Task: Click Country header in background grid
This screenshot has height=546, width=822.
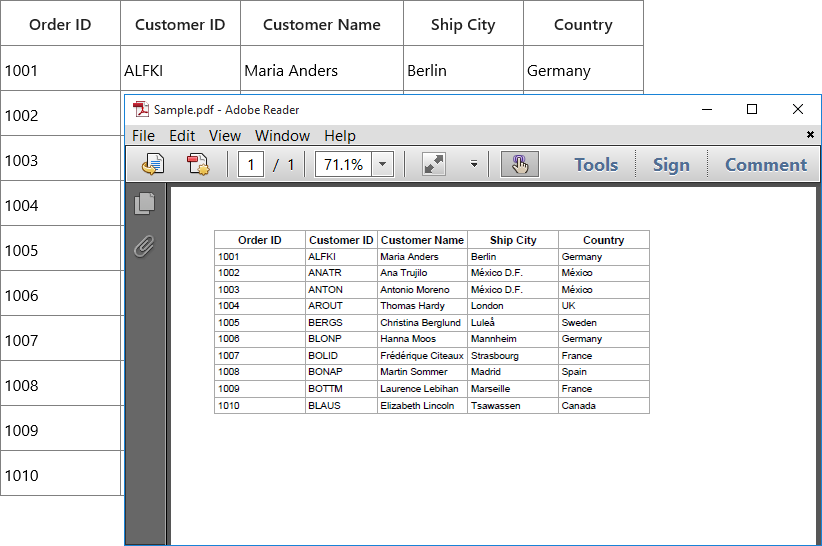Action: click(583, 24)
